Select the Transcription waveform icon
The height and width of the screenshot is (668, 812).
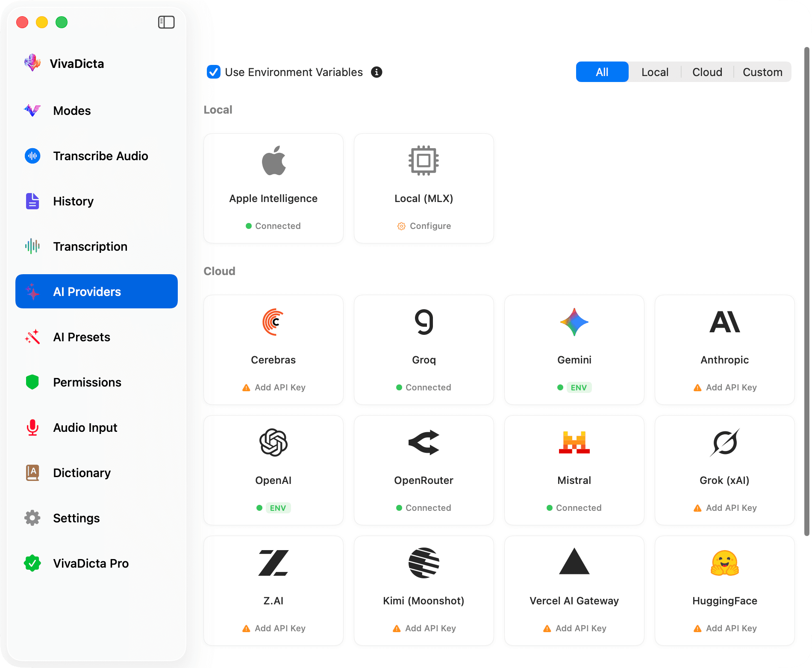32,246
